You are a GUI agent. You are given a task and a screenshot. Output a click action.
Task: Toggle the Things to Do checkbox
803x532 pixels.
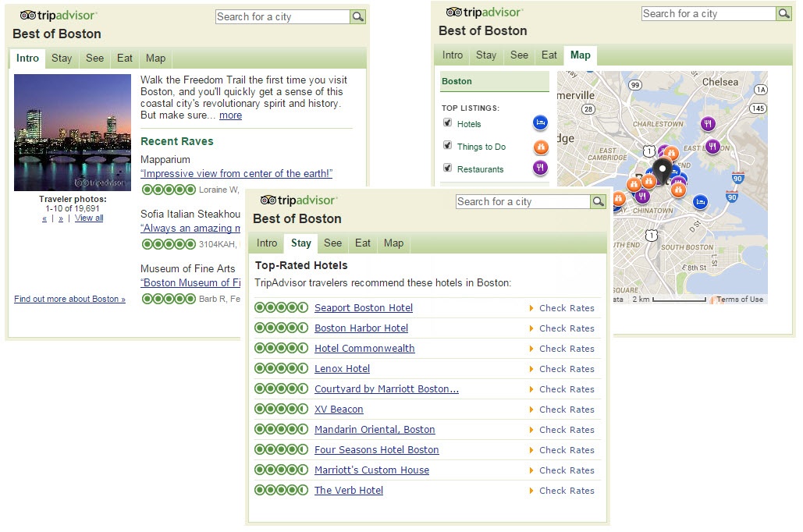pos(448,145)
